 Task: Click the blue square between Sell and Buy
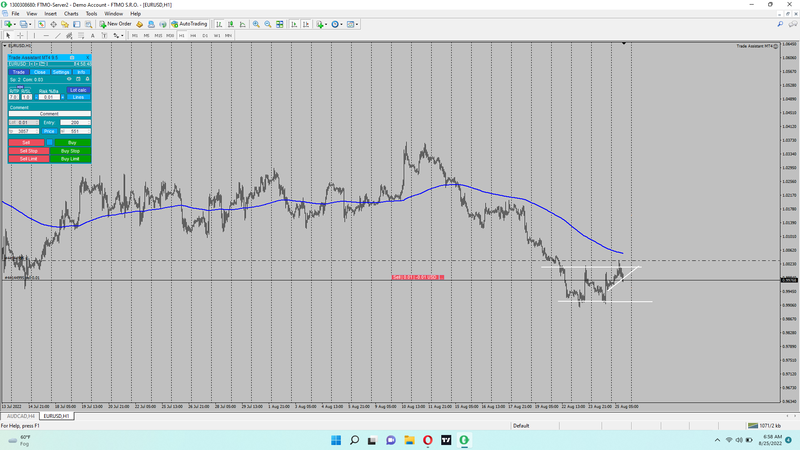[x=49, y=142]
